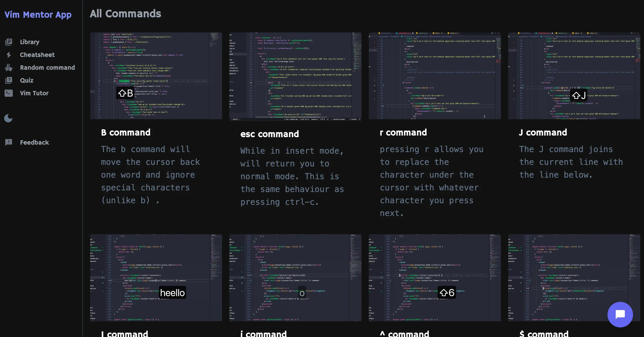The width and height of the screenshot is (644, 337).
Task: Select the 'esc command' card title
Action: click(270, 134)
